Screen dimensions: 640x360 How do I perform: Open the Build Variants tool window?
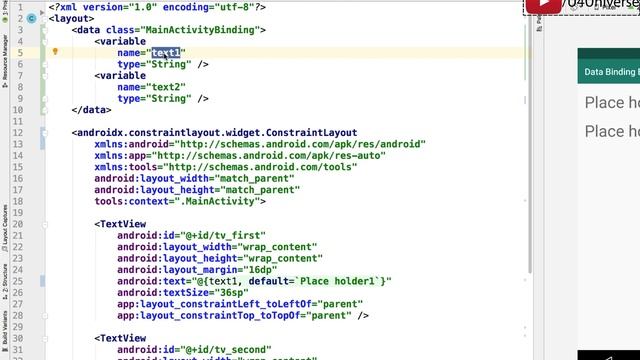[4, 331]
